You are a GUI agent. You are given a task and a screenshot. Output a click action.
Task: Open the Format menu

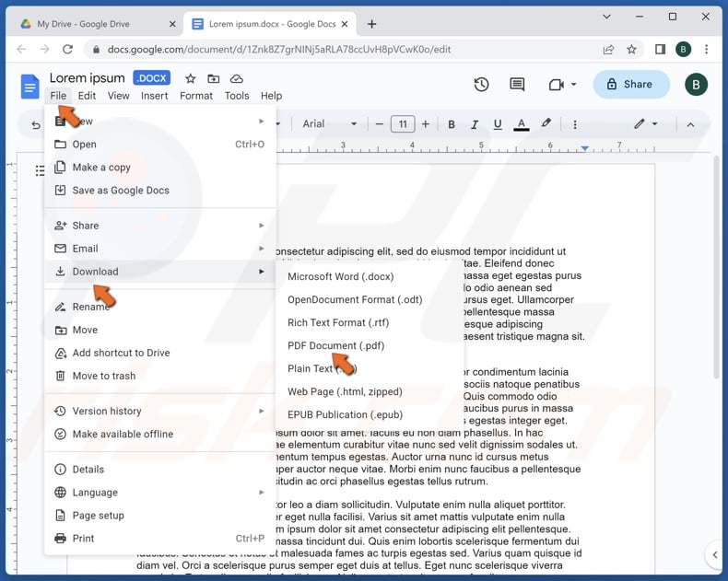[x=196, y=96]
